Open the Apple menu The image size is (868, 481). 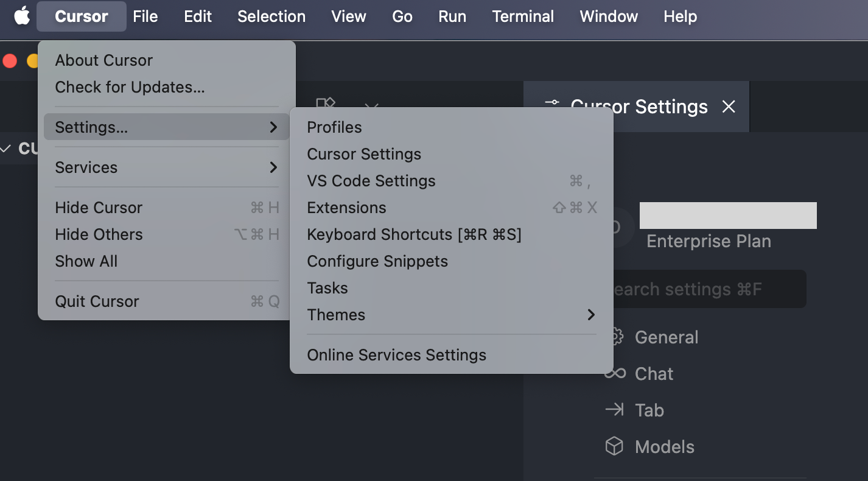[22, 16]
